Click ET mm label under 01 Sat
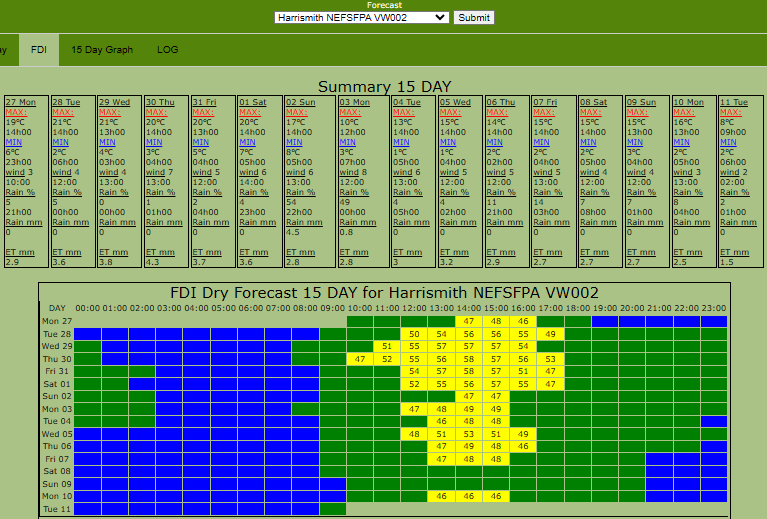Viewport: 767px width, 519px height. [x=254, y=252]
